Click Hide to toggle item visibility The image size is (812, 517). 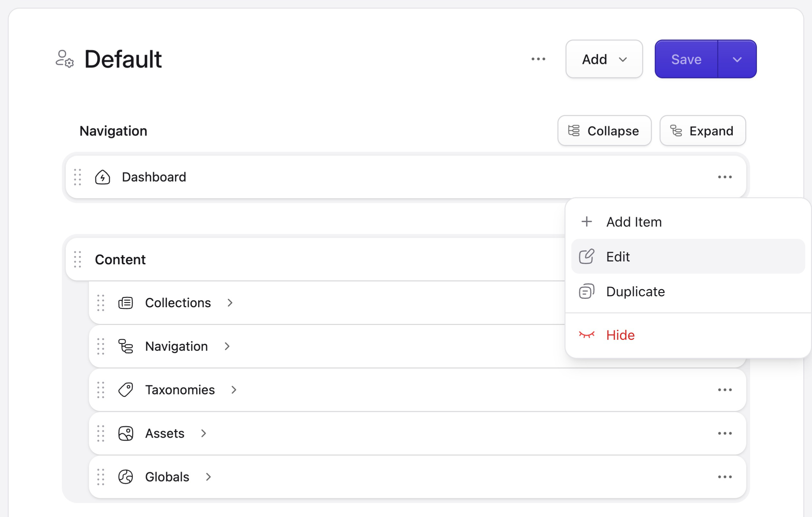tap(620, 335)
